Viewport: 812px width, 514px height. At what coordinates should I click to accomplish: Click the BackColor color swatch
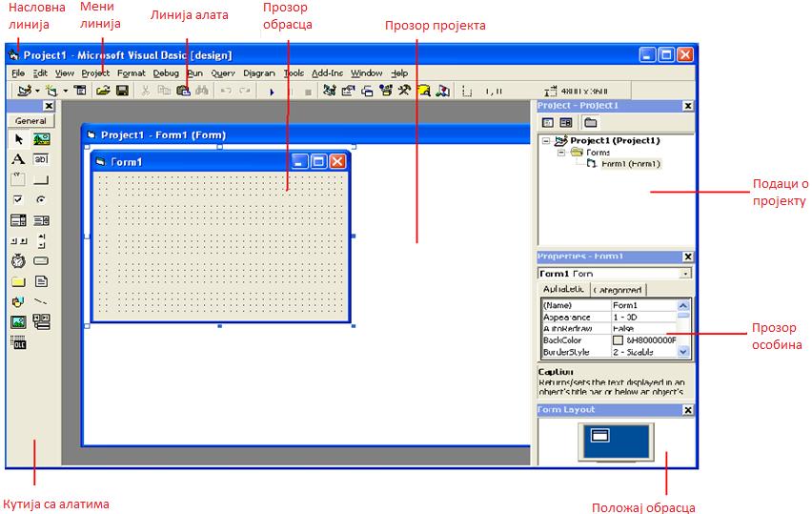point(618,340)
